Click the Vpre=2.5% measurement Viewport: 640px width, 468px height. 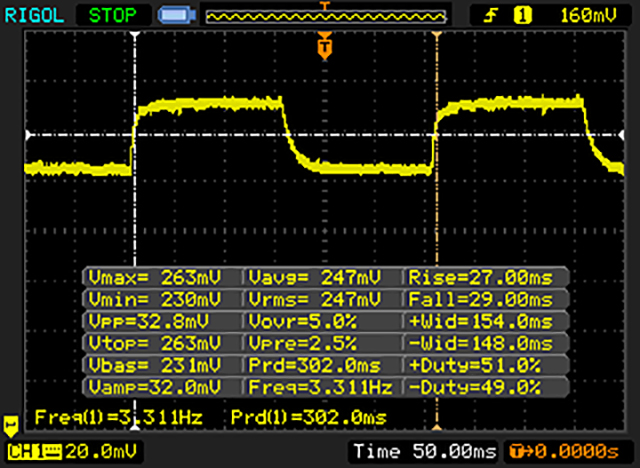point(302,344)
